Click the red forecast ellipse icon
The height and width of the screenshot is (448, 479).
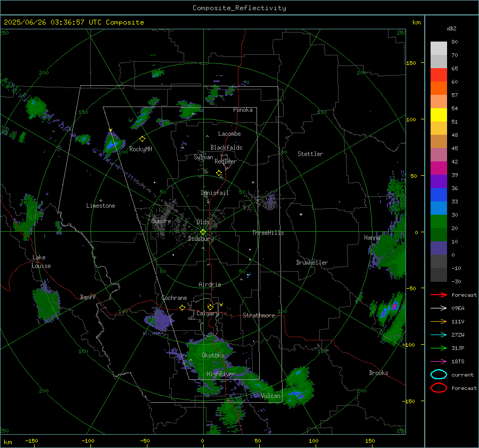click(x=439, y=388)
